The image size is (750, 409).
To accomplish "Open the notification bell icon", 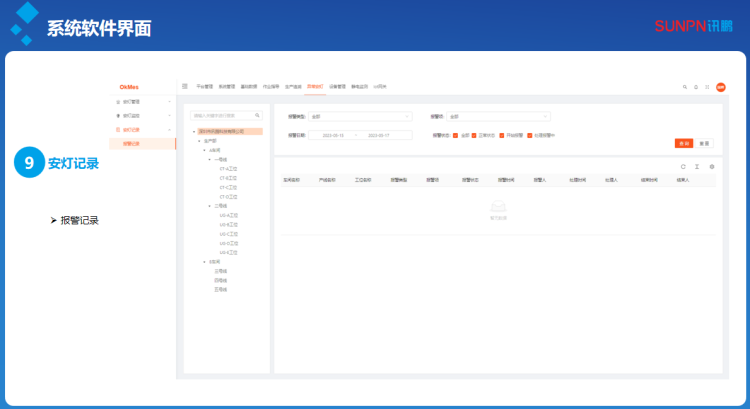I will tap(696, 87).
